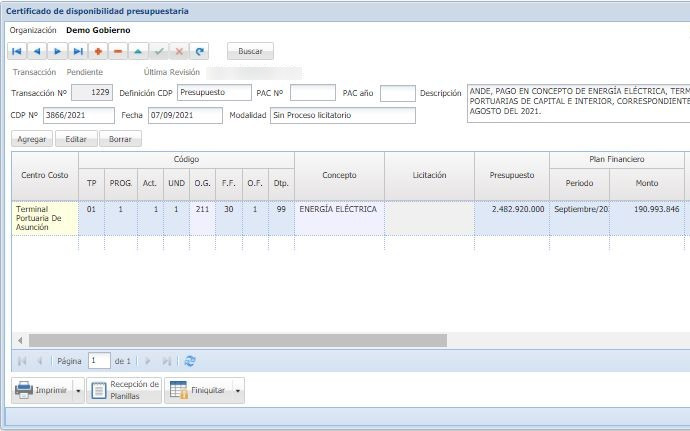Click the PAC Nº field
Viewport: 690px width, 431px height.
point(313,93)
